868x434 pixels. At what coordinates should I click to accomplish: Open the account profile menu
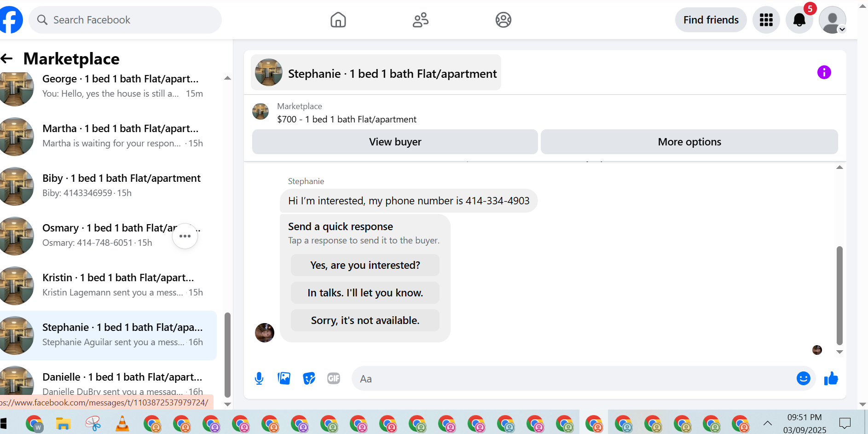point(833,20)
